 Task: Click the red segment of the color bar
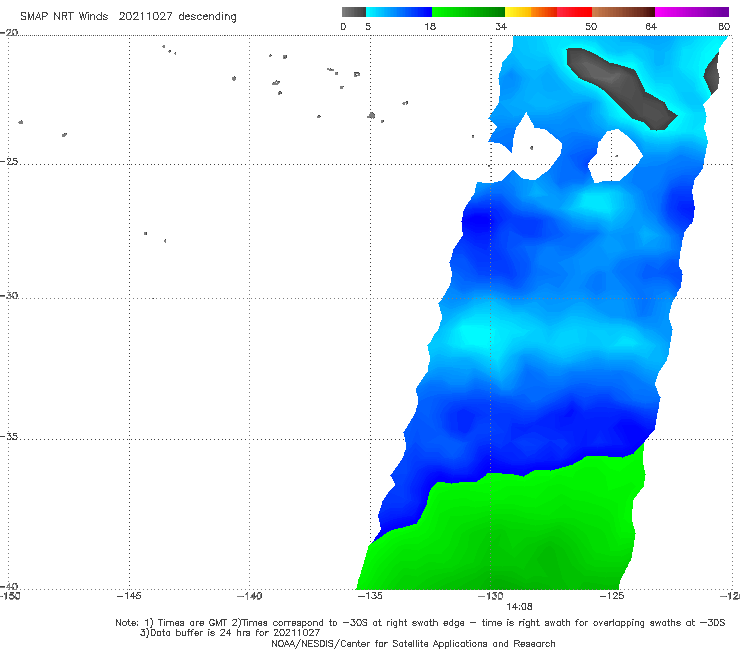click(574, 12)
